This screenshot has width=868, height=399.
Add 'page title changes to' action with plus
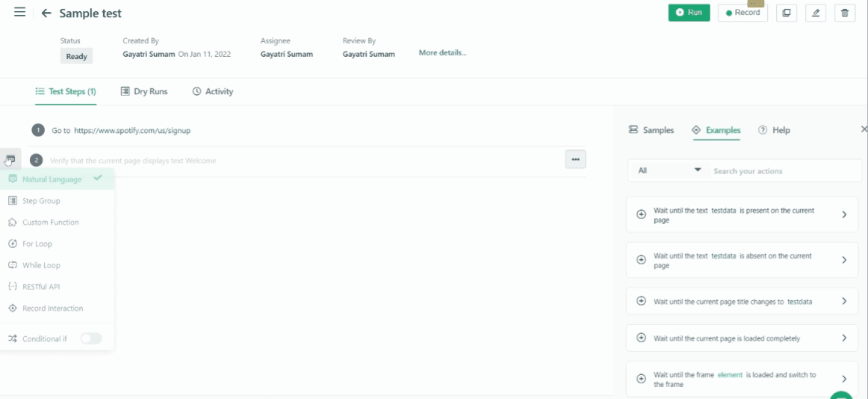[x=641, y=301]
